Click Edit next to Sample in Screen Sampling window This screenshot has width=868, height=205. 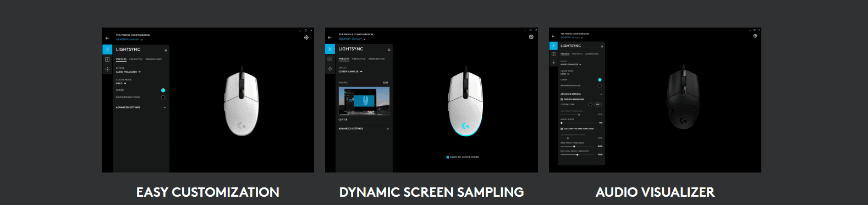click(x=386, y=83)
